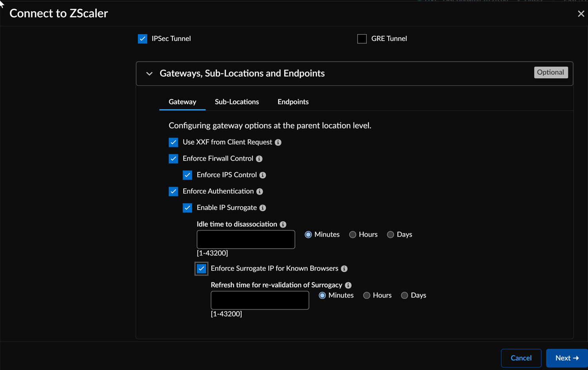This screenshot has height=370, width=588.
Task: Click info icon beside Use XXF from Client Request
Action: coord(278,142)
